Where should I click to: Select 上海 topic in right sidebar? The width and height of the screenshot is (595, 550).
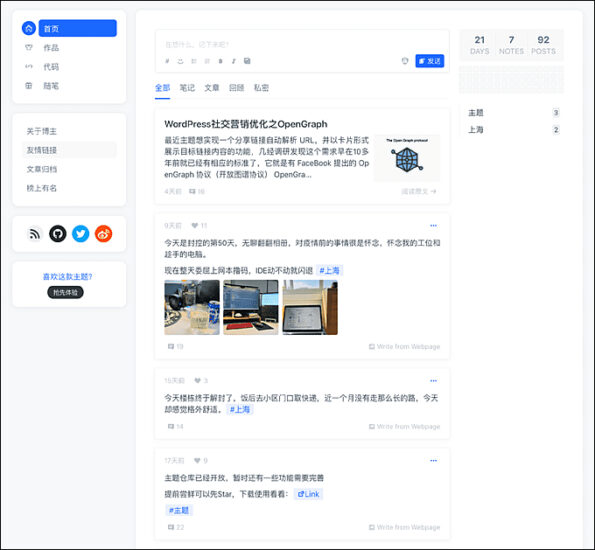point(513,130)
